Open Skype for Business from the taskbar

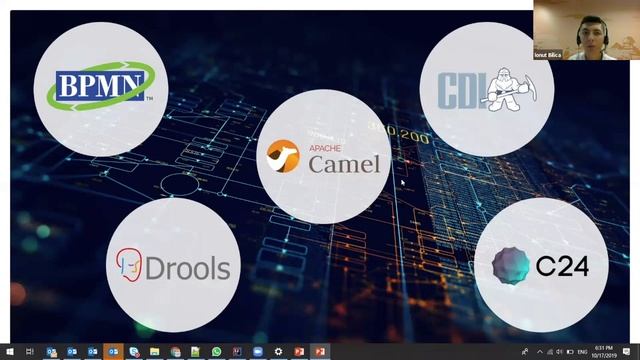(x=134, y=351)
